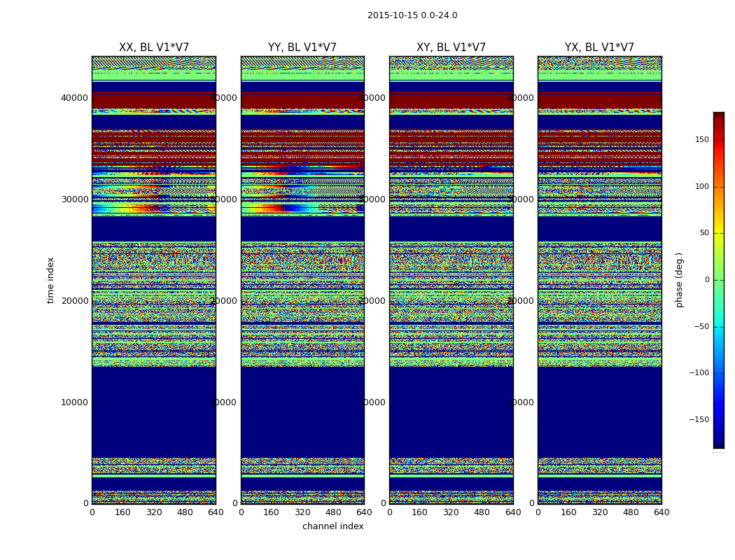Click the 480 channel tick under XX plot

click(185, 512)
